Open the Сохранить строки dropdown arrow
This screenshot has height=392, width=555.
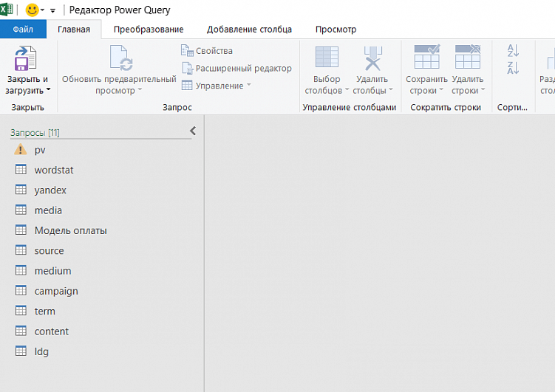pyautogui.click(x=441, y=89)
